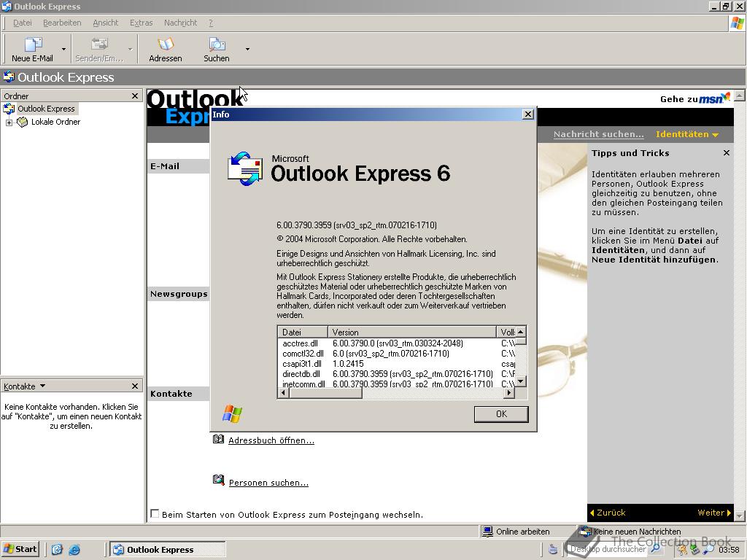Open the Datei menu
The height and width of the screenshot is (560, 747).
coord(23,23)
